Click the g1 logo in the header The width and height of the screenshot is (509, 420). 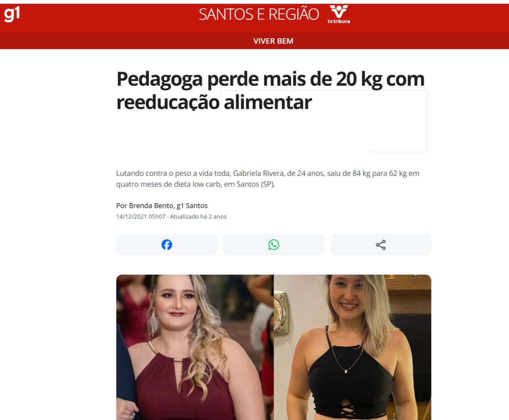[12, 14]
